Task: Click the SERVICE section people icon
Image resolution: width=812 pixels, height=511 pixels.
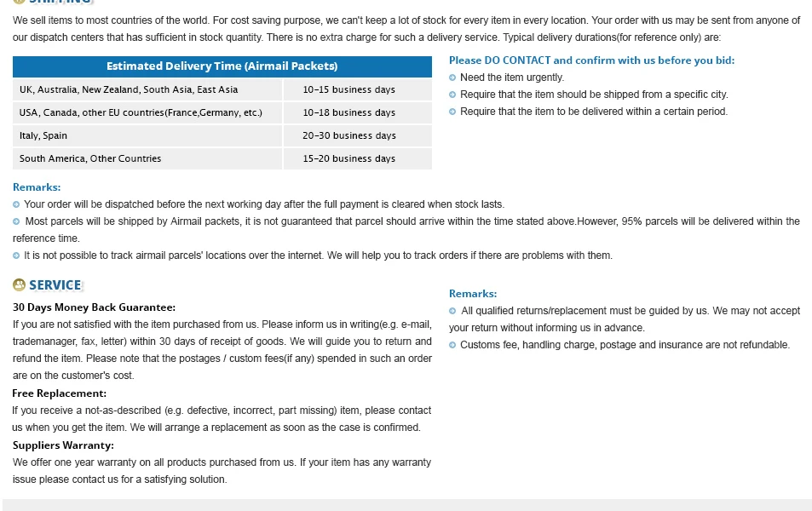Action: pyautogui.click(x=19, y=284)
